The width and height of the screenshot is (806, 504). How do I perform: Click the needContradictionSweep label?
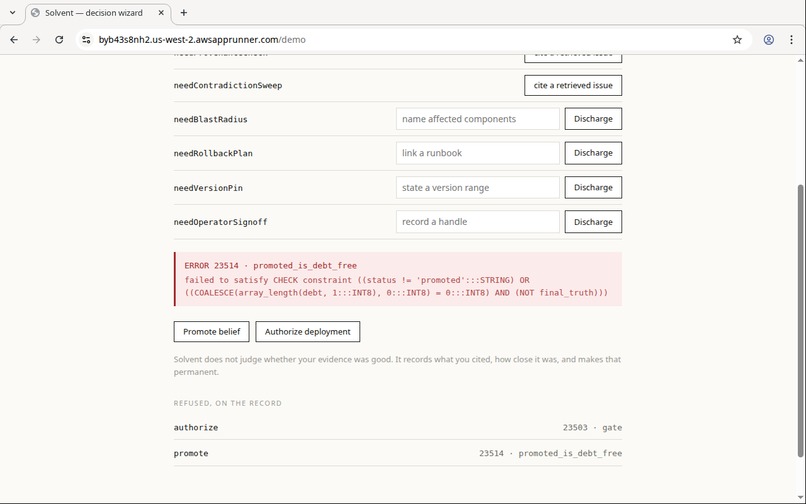coord(228,85)
